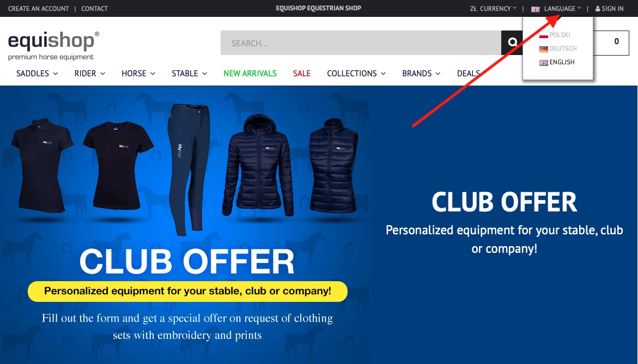
Task: Expand the RIDER menu chevron
Action: [103, 74]
